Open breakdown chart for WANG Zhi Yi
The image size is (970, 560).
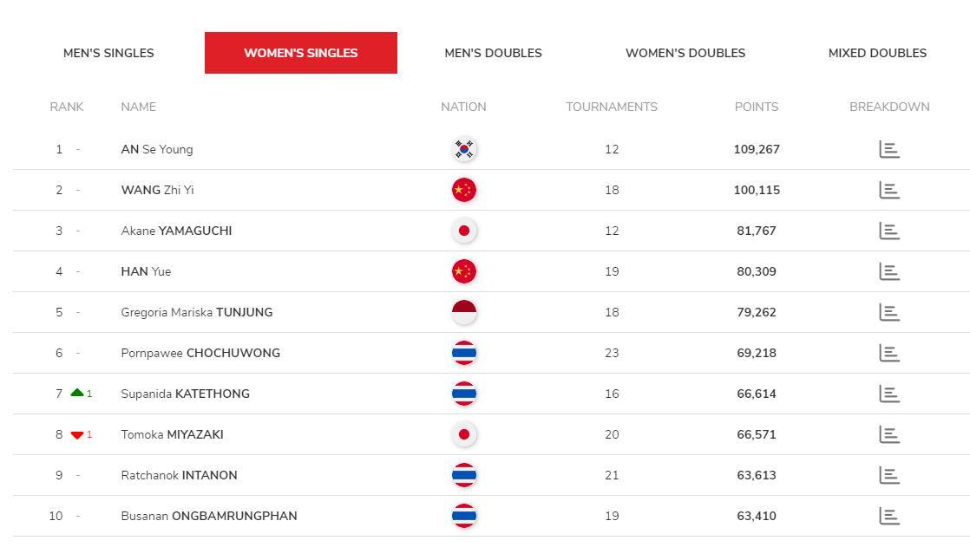point(889,190)
